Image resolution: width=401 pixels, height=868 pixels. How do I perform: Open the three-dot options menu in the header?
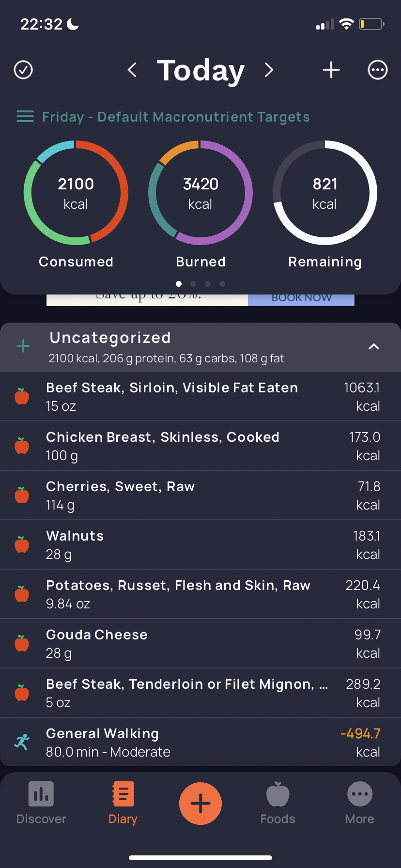pos(378,70)
